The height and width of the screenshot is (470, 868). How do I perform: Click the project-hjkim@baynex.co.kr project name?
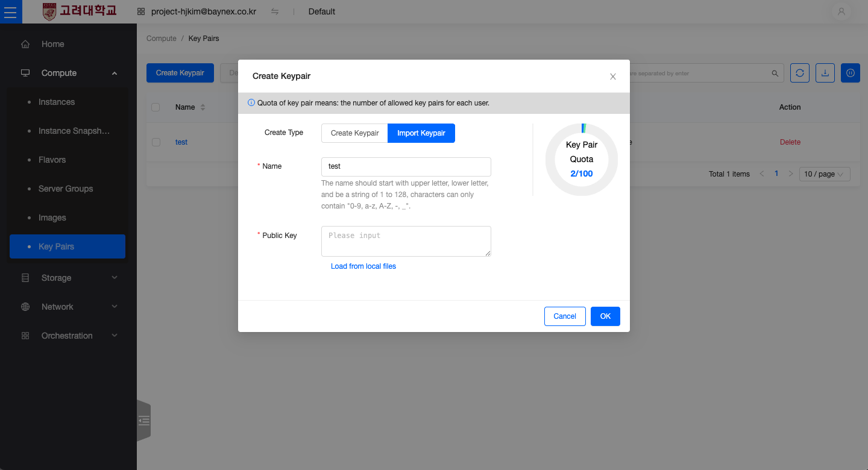pos(204,11)
